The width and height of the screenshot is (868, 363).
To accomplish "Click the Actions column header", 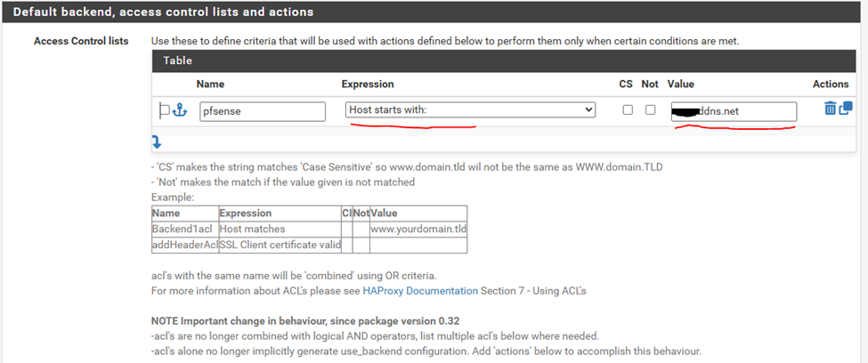I will click(830, 84).
